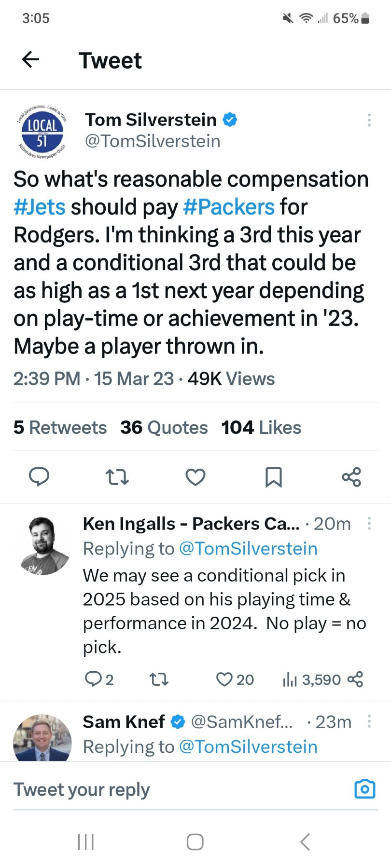Bookmark the main tweet
Screen dimensions: 391x868
(273, 477)
